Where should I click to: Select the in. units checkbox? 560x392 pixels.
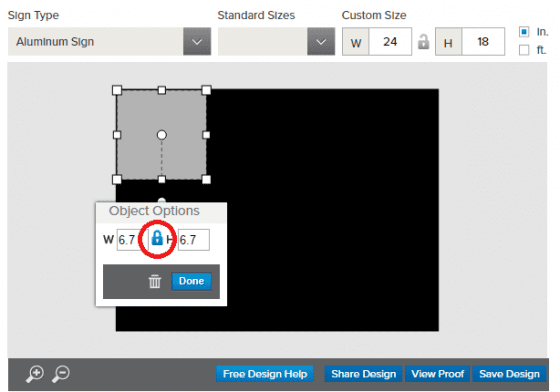pyautogui.click(x=524, y=32)
